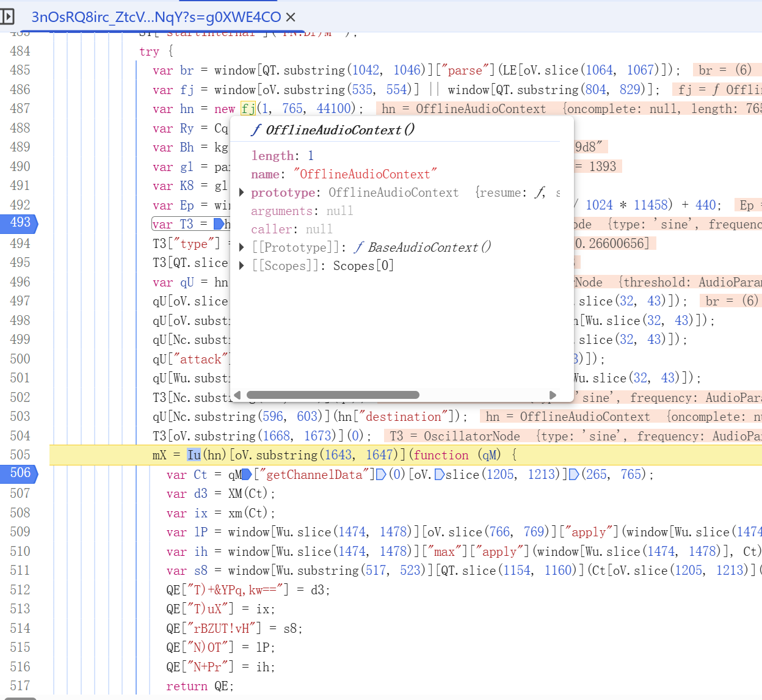Click popup scrollbar left arrow
Viewport: 762px width, 700px height.
238,395
